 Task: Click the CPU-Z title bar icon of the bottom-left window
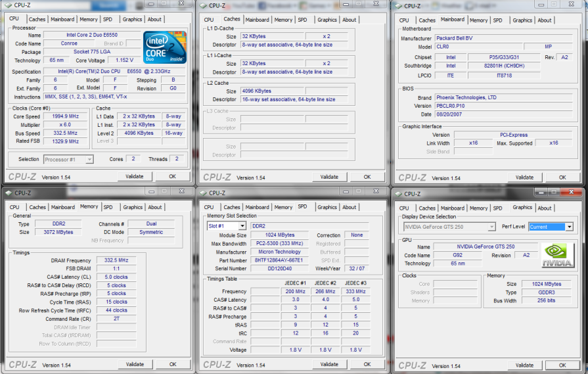[x=8, y=193]
